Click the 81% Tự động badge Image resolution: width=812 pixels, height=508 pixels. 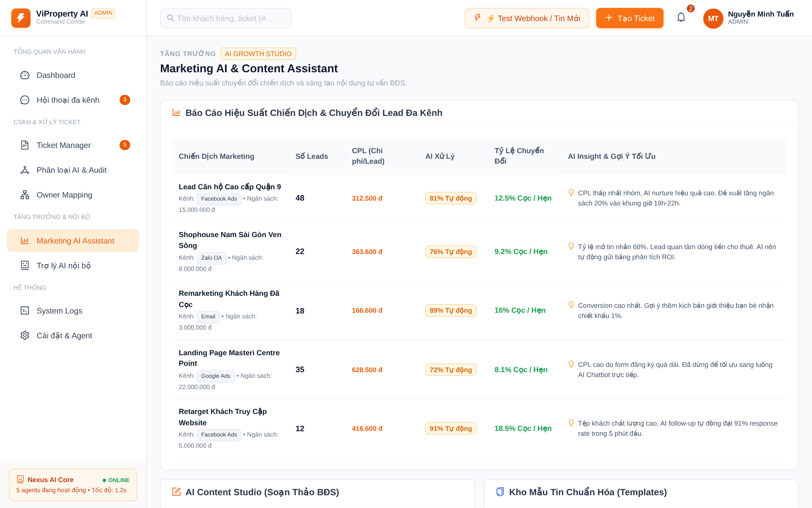pyautogui.click(x=451, y=198)
